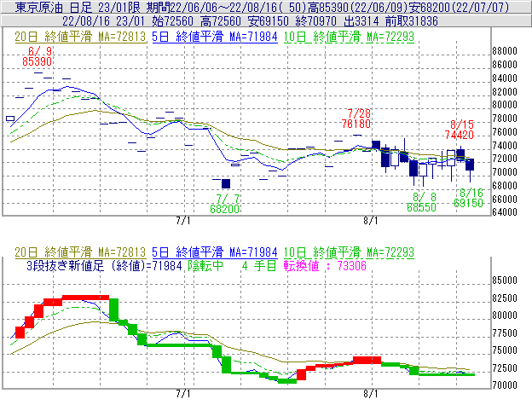Click the 8/1 date on upper chart axis
Viewport: 532px width, 405px height.
[x=371, y=221]
